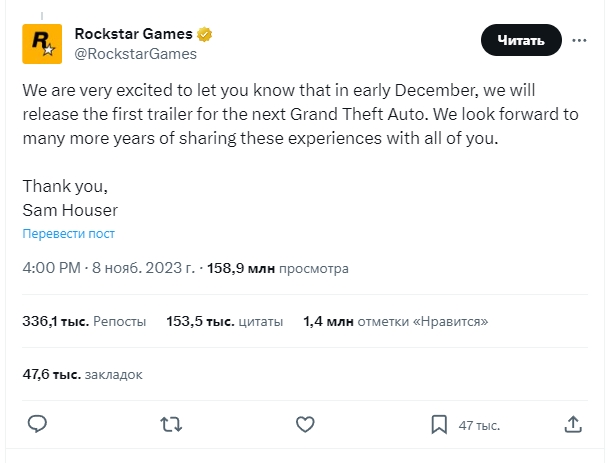Click the 47,6 тыс. закладок count

(x=82, y=375)
